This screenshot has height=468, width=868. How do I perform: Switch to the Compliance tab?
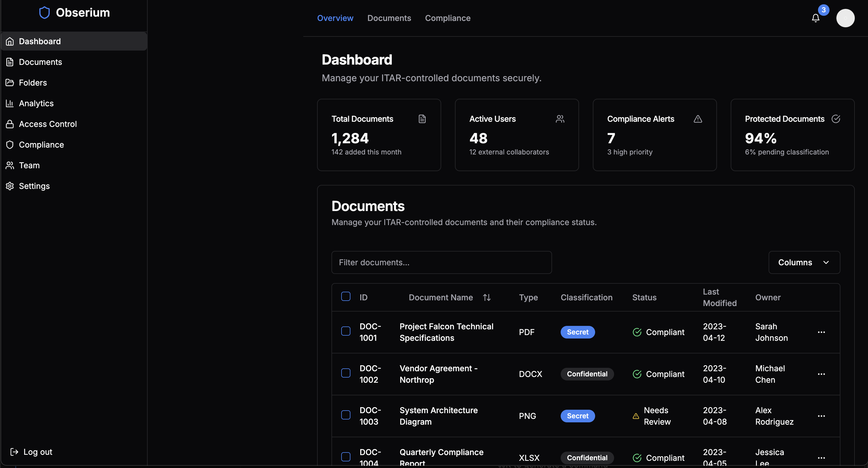(x=447, y=18)
